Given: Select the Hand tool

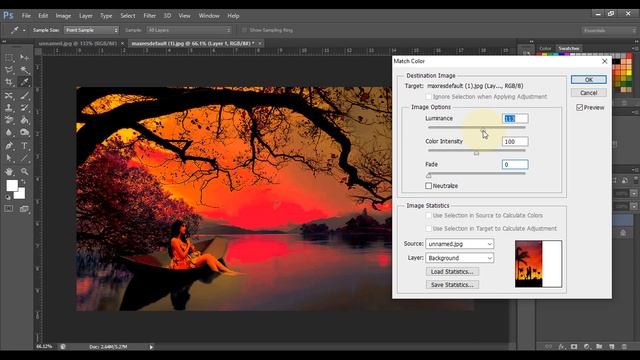Looking at the screenshot, I should point(9,171).
